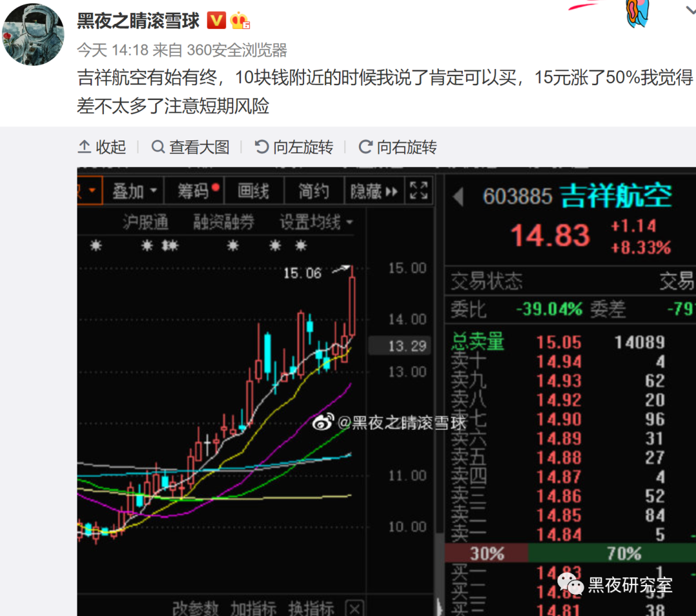Click the 13.29 price axis cursor label
696x616 pixels.
pos(400,346)
